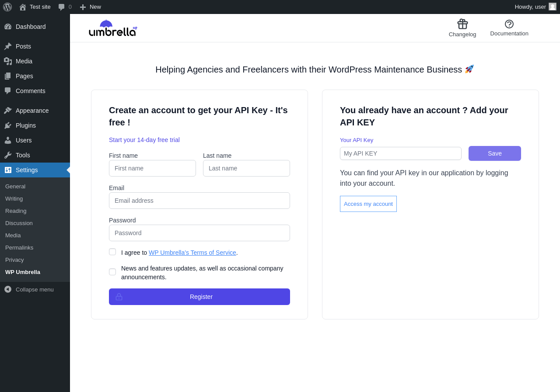
Task: Click the Comments speech bubble sidebar icon
Action: click(8, 91)
